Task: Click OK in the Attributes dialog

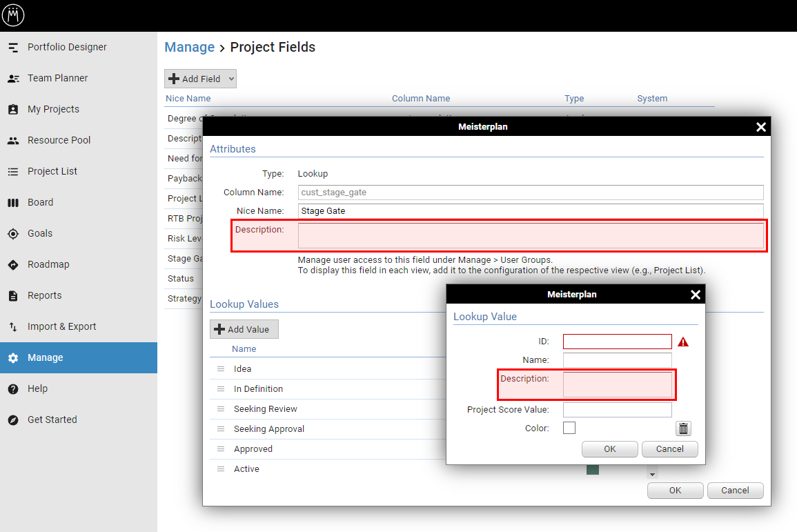Action: (675, 491)
